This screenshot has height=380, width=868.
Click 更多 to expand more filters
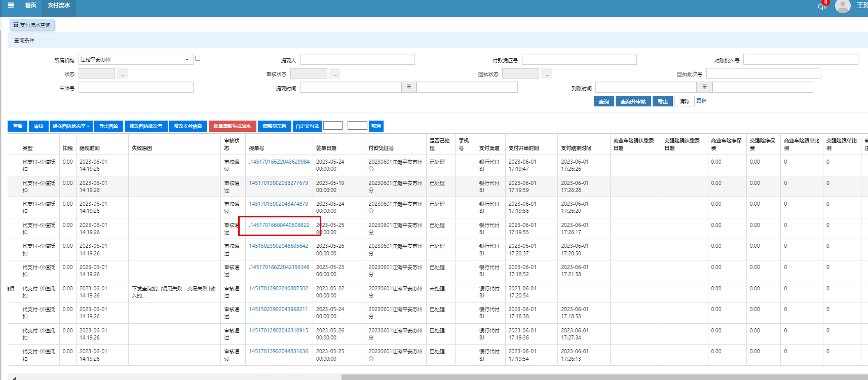coord(701,101)
